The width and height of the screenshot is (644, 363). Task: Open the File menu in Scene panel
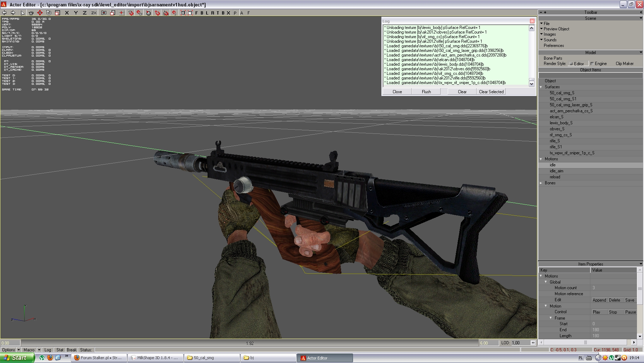pyautogui.click(x=546, y=23)
